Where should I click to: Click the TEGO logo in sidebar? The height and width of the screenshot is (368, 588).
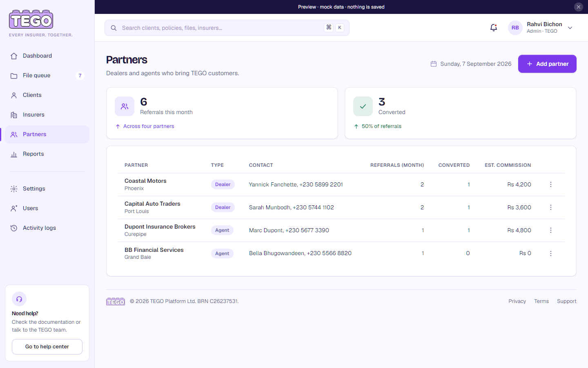(31, 20)
